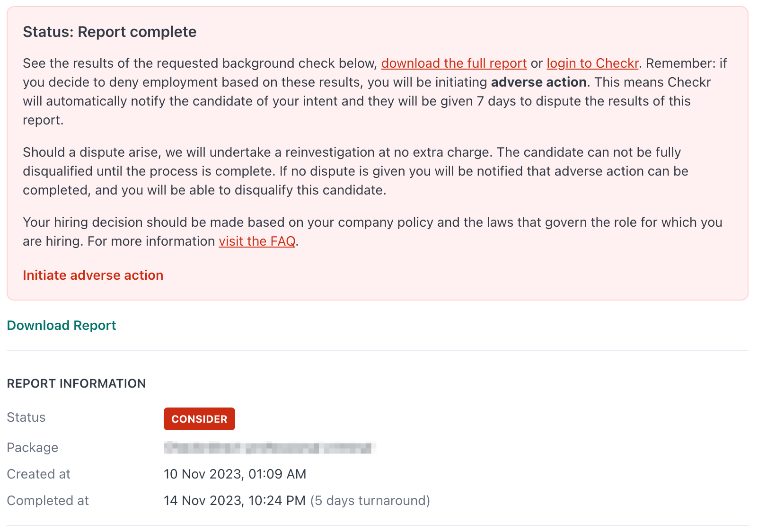Click the 'download the full report' link
758x532 pixels.
click(454, 63)
